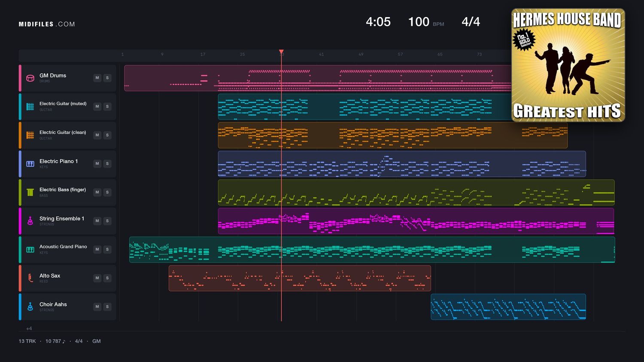Solo the GM Drums track
Screen dimensions: 644x362
(x=107, y=78)
